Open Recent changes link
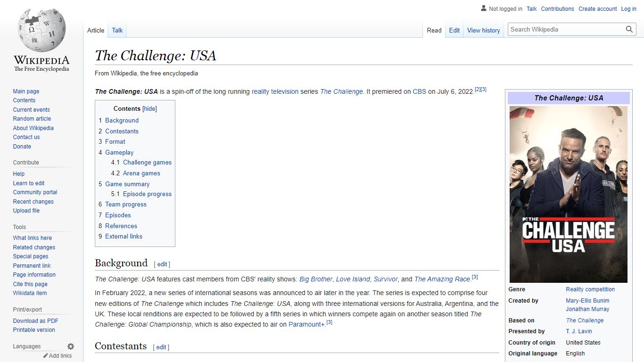This screenshot has height=362, width=644. click(33, 202)
